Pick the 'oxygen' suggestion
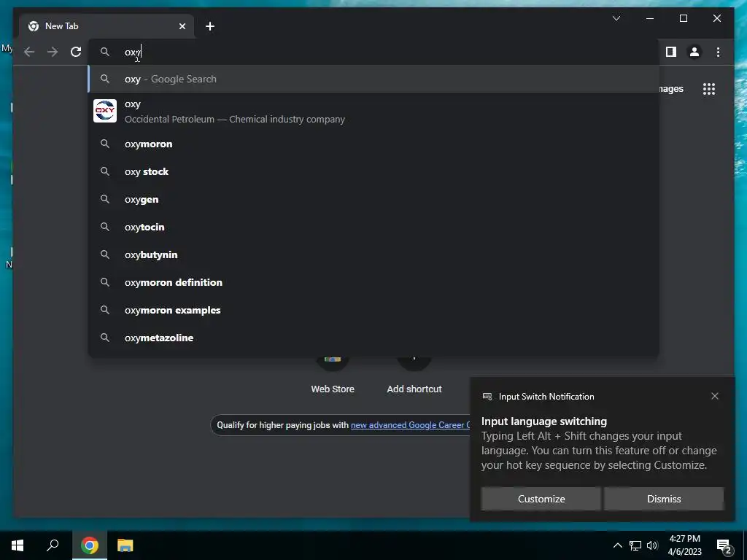This screenshot has width=747, height=560. point(374,200)
